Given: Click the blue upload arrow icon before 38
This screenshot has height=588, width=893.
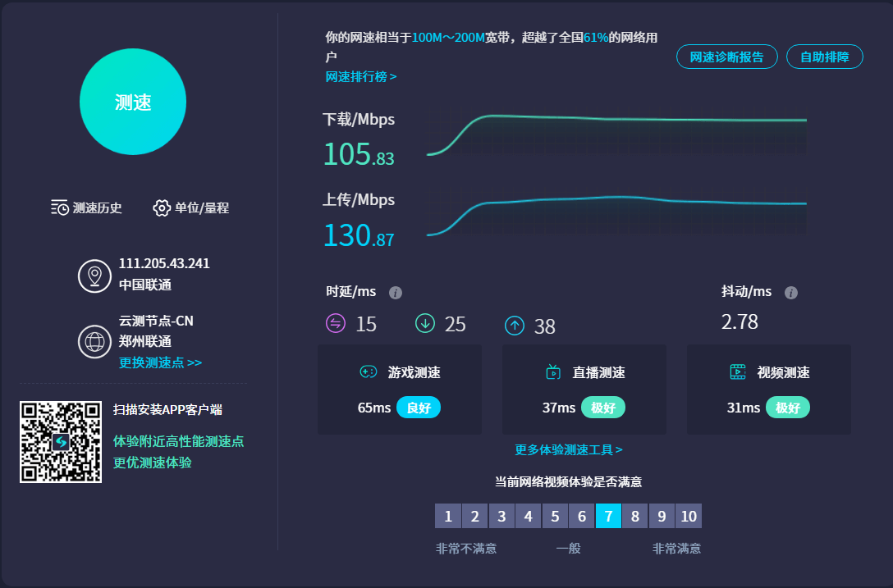Looking at the screenshot, I should (x=515, y=324).
